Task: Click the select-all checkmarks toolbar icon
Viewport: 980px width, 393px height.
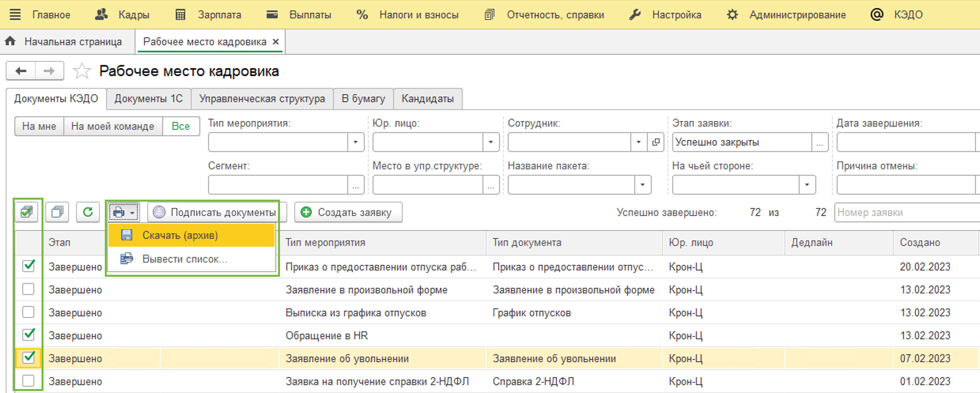Action: pos(27,212)
